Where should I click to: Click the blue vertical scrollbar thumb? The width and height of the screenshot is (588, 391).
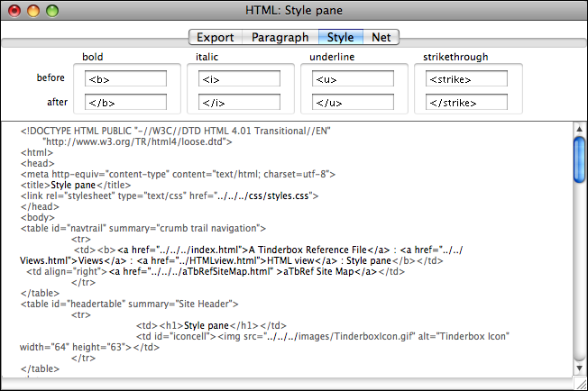[x=579, y=160]
